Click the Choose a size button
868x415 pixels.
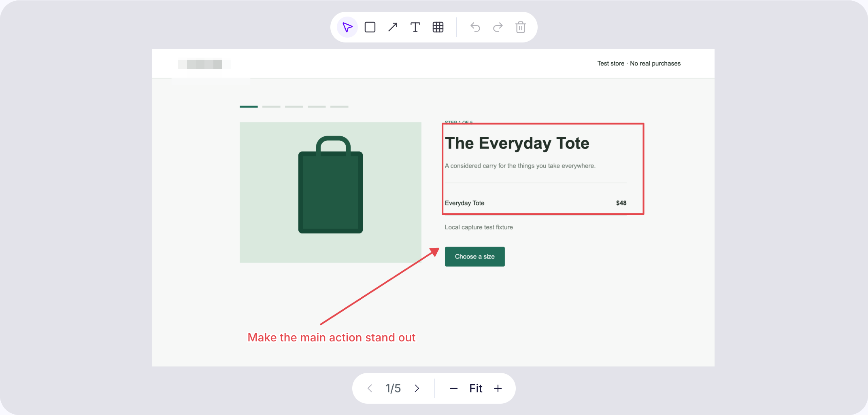(475, 256)
